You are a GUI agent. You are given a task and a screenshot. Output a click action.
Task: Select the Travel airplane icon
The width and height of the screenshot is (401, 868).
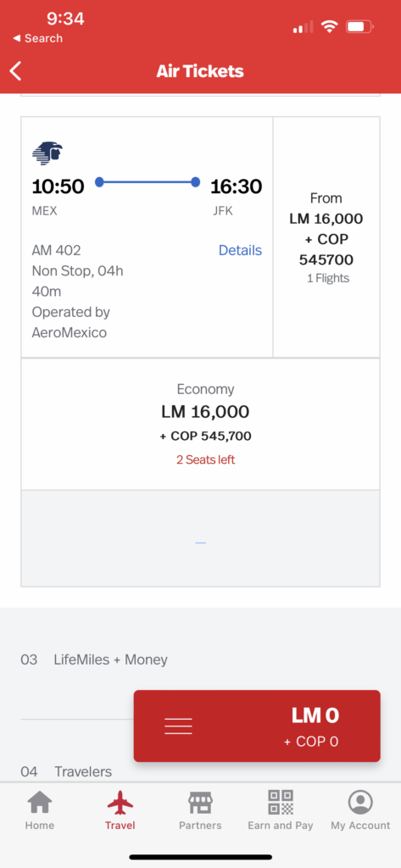(120, 803)
